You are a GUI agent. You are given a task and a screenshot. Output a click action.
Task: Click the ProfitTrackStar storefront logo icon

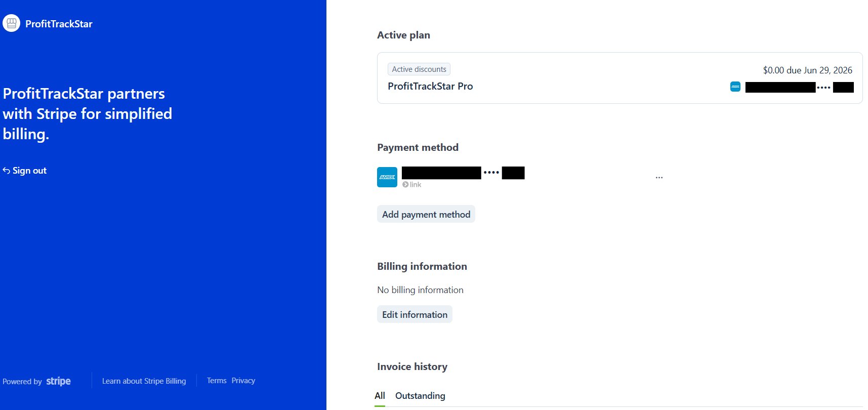click(x=11, y=23)
